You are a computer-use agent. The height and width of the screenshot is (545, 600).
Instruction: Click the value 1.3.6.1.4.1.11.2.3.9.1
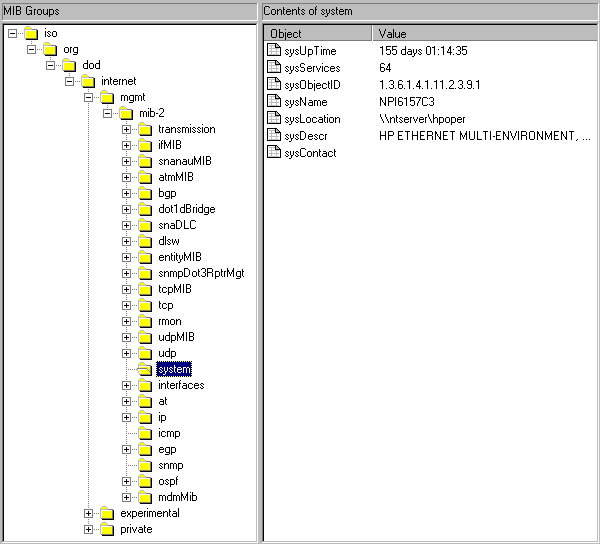[430, 85]
